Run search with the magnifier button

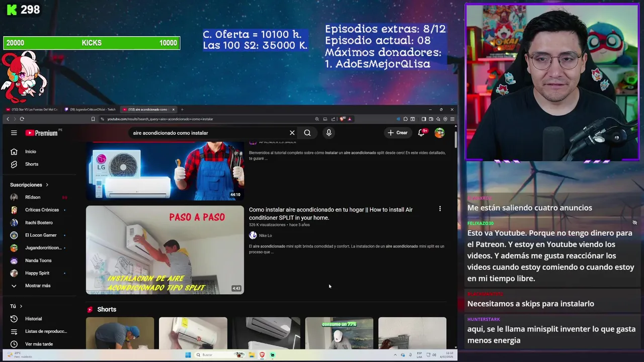307,133
